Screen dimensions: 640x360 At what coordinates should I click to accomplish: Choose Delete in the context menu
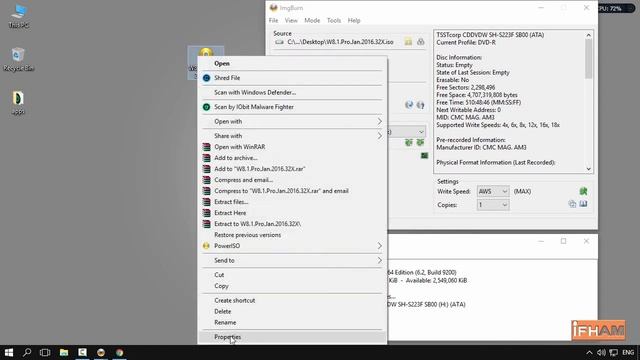(x=292, y=311)
